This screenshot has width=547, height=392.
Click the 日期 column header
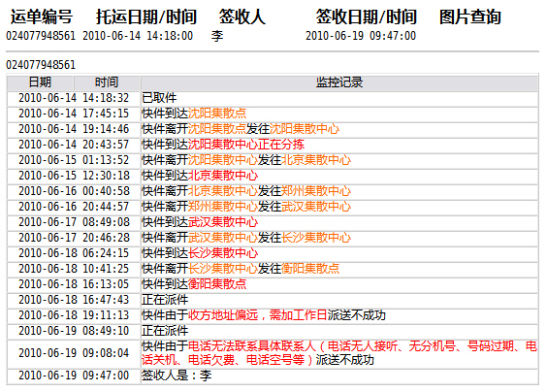click(40, 82)
